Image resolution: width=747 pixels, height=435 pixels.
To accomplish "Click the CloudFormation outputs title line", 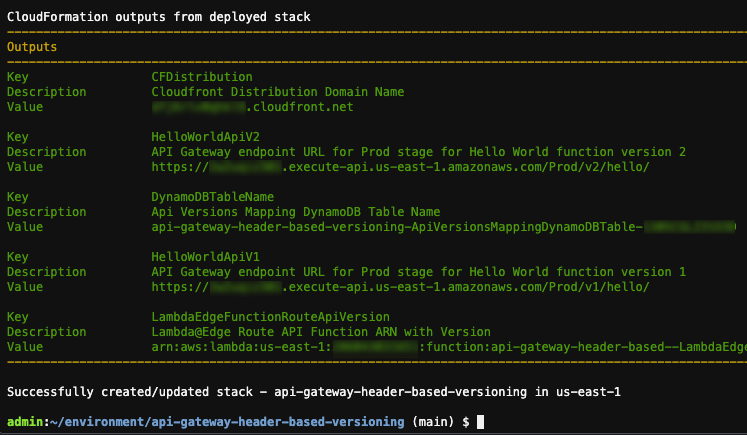I will (159, 17).
